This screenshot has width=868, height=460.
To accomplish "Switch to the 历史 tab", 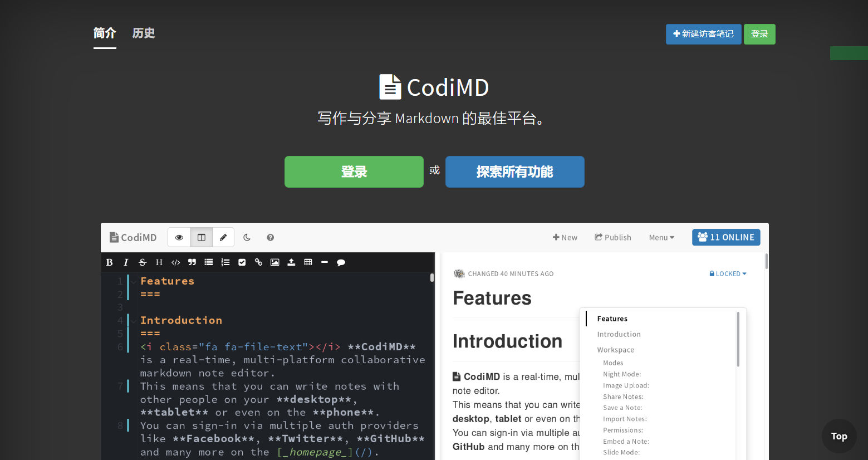I will [143, 33].
